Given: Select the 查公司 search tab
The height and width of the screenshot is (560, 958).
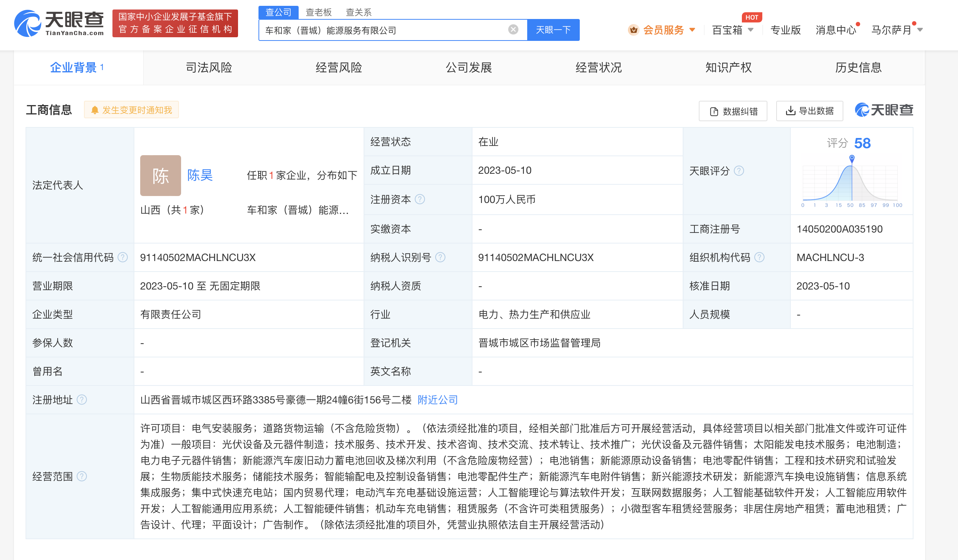Looking at the screenshot, I should pyautogui.click(x=278, y=12).
